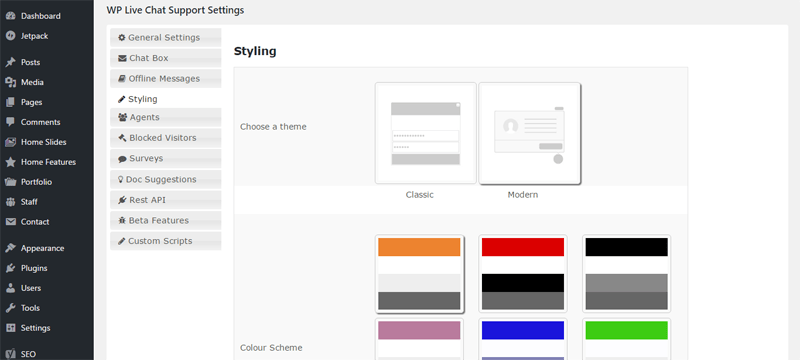Click the Comments bubble icon

pos(10,122)
